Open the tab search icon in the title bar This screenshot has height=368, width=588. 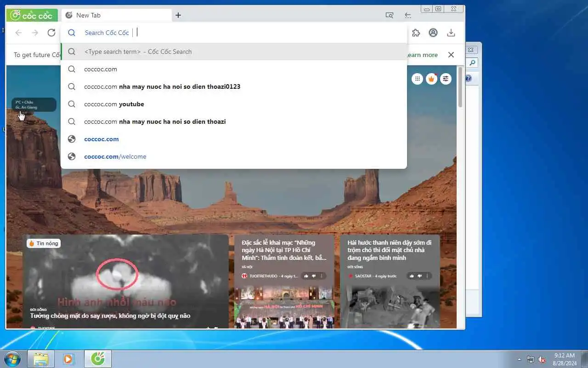[x=389, y=15]
